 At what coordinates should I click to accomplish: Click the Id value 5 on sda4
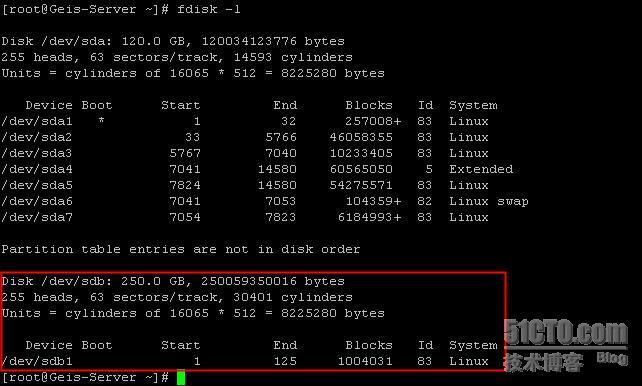click(x=428, y=169)
